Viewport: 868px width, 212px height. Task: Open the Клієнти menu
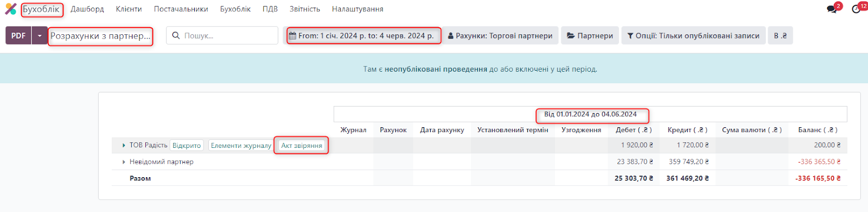[x=129, y=9]
